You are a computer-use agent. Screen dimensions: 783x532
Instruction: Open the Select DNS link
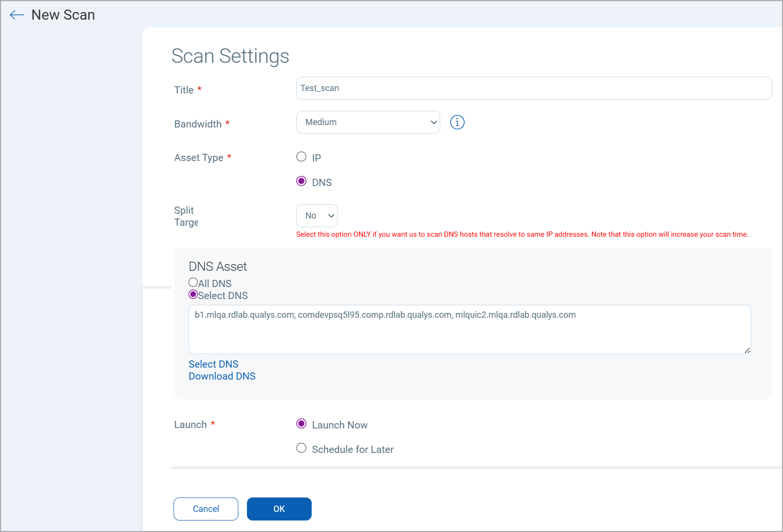click(x=213, y=364)
